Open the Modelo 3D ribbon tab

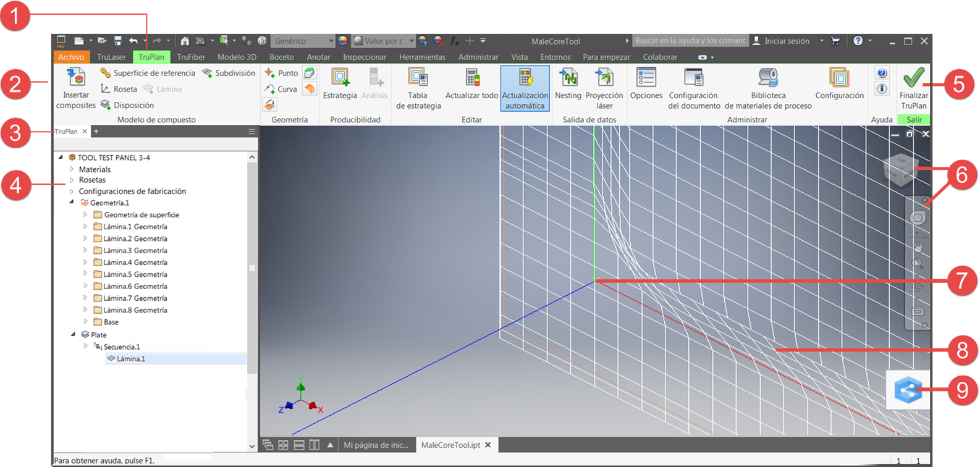point(237,57)
